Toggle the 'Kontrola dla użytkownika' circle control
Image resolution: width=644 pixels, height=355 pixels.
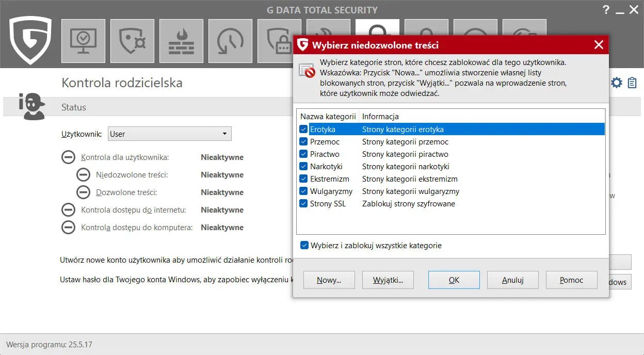click(x=68, y=157)
